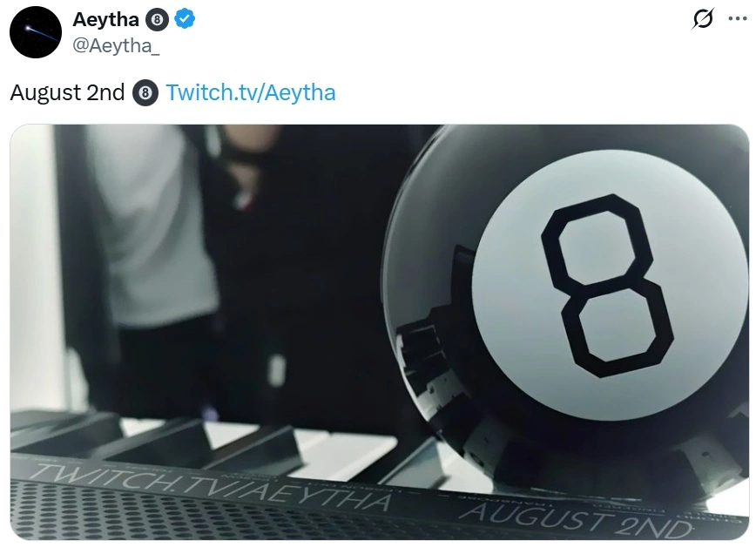Viewport: 756px width, 554px height.
Task: Open the Aeytha profile avatar
Action: (x=36, y=32)
